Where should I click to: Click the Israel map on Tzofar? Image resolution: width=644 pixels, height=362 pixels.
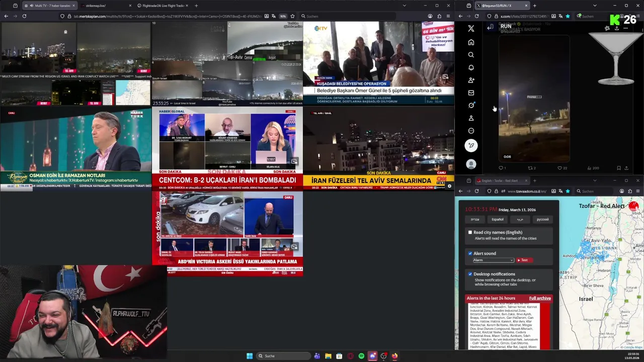tap(601, 274)
